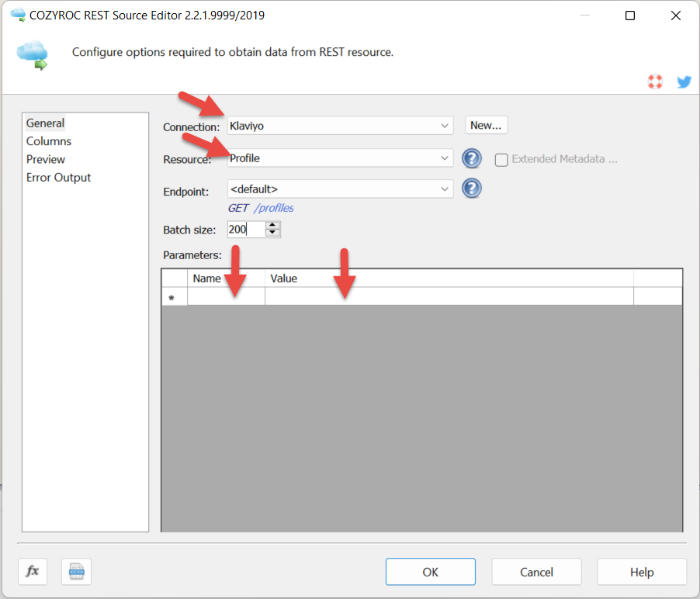Enable the Extended Metadata checkbox
The height and width of the screenshot is (599, 700).
(x=501, y=160)
